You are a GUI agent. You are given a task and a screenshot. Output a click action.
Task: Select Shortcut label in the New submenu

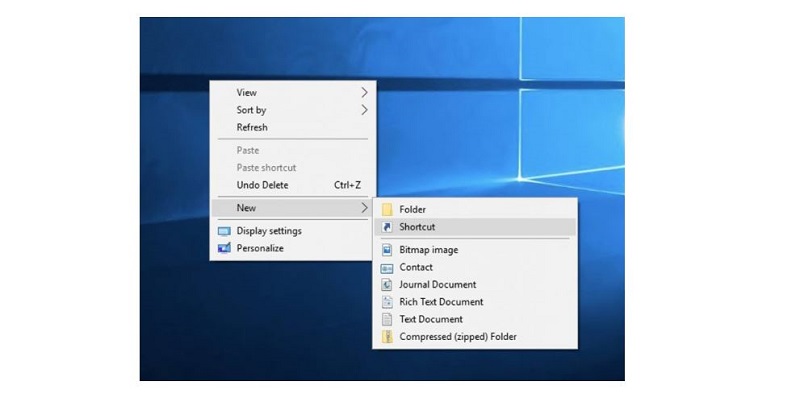tap(417, 227)
